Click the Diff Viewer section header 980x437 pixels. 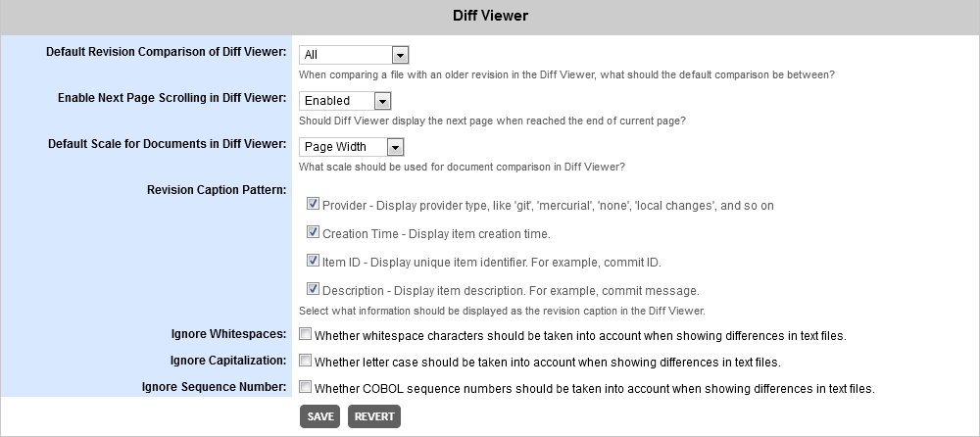tap(490, 16)
